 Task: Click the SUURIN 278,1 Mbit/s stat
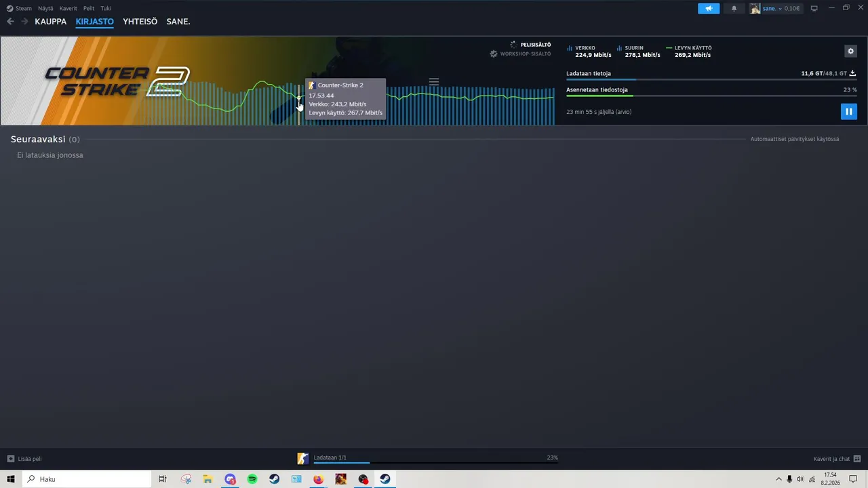[639, 52]
